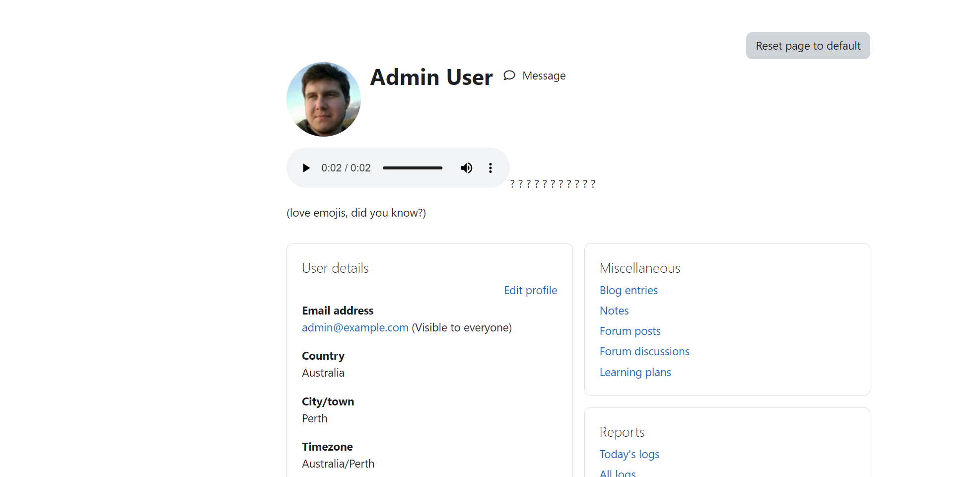Click the Country value Australia
The image size is (980, 477).
[323, 373]
